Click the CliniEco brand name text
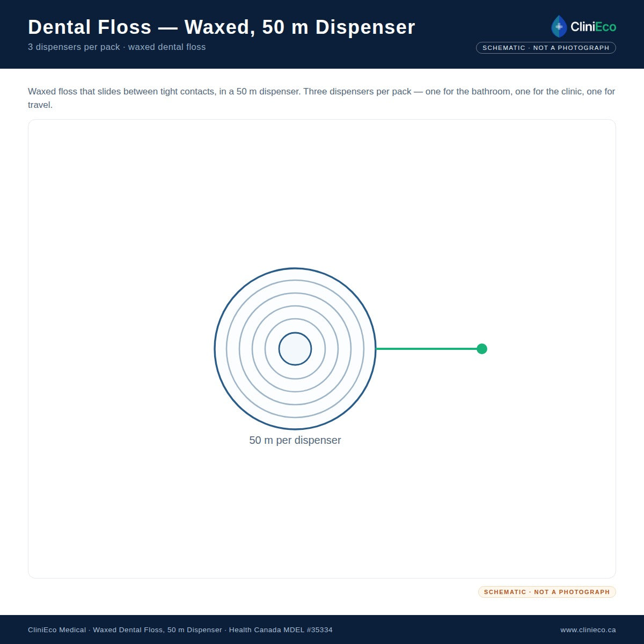The image size is (644, 644). pos(593,27)
